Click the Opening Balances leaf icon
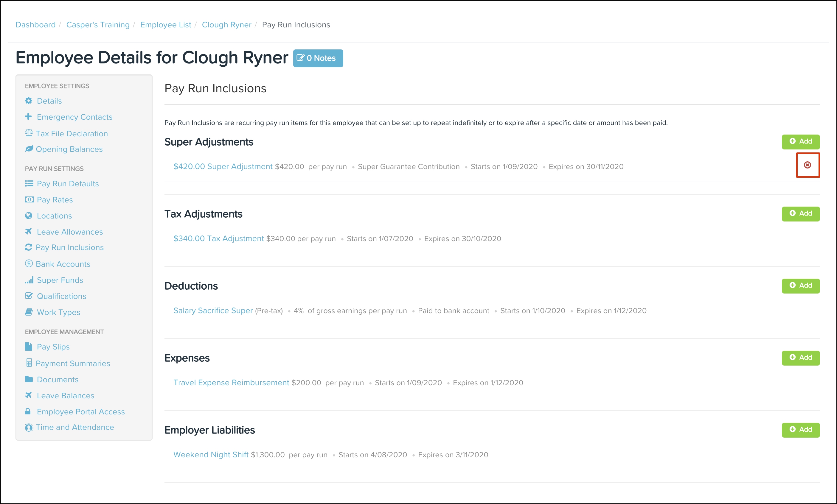This screenshot has height=504, width=837. [x=29, y=149]
